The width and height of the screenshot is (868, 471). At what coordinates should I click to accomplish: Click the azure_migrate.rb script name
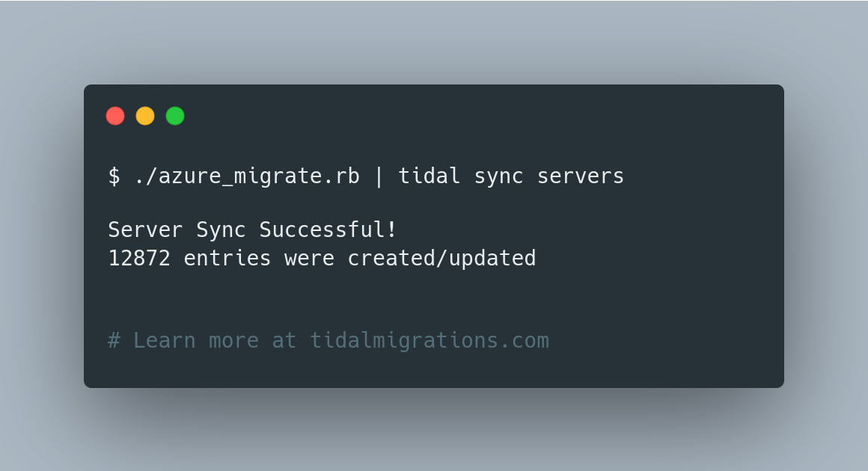pyautogui.click(x=247, y=177)
